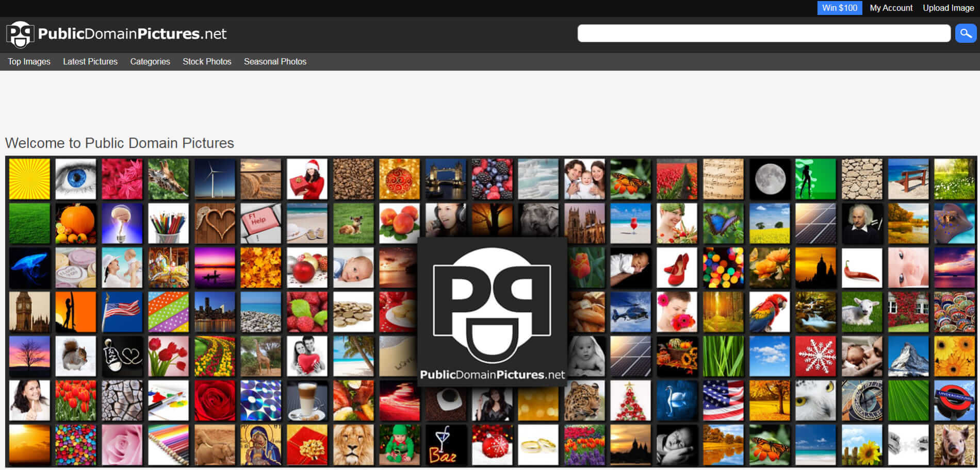The width and height of the screenshot is (980, 470).
Task: Open the wooden heart thumbnail
Action: (215, 223)
